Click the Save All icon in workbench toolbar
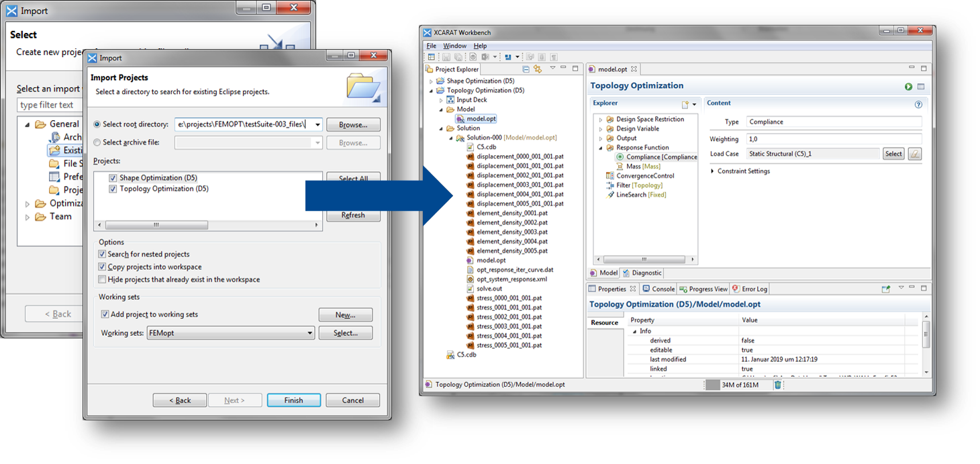 pyautogui.click(x=457, y=57)
